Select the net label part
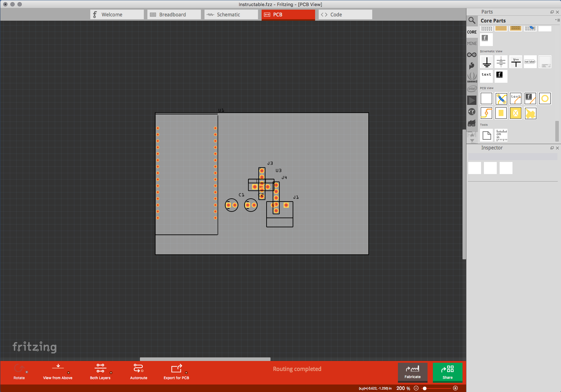 point(530,62)
